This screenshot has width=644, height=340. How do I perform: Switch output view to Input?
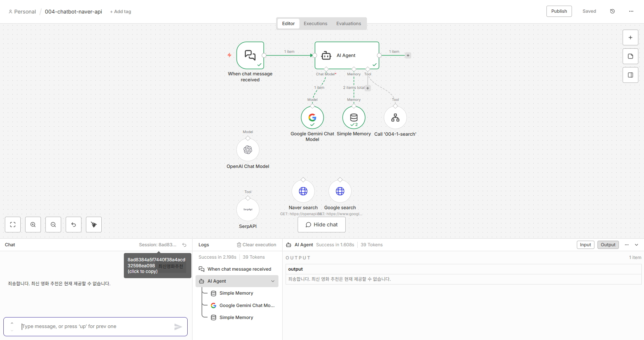coord(585,245)
